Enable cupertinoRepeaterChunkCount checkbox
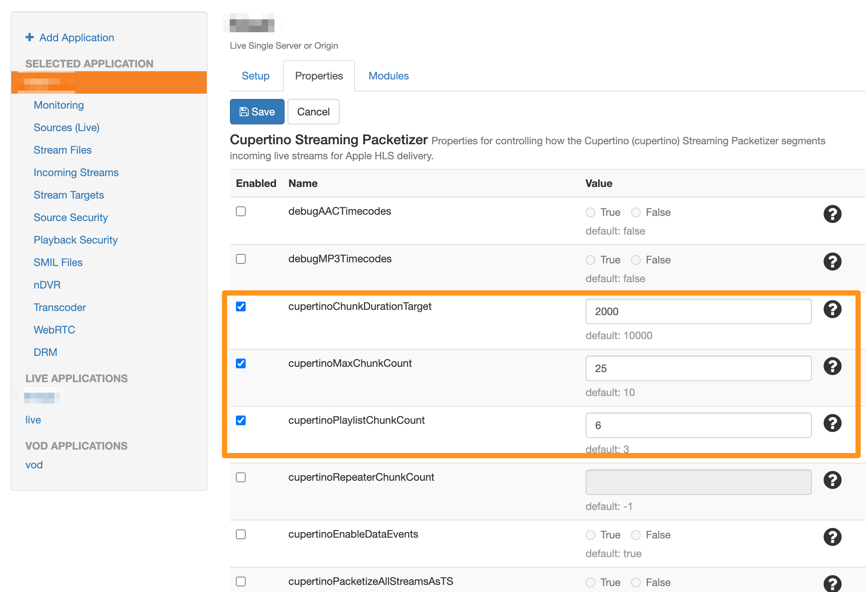This screenshot has width=868, height=592. [241, 477]
